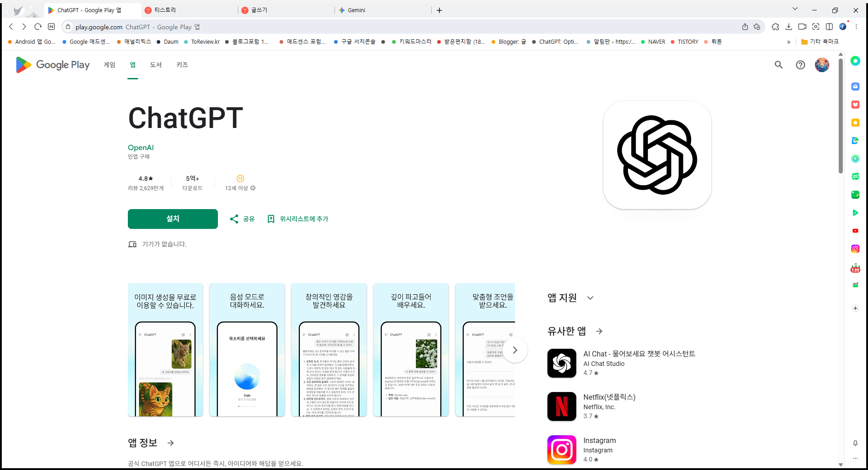Open the Google Play home logo

tap(52, 64)
